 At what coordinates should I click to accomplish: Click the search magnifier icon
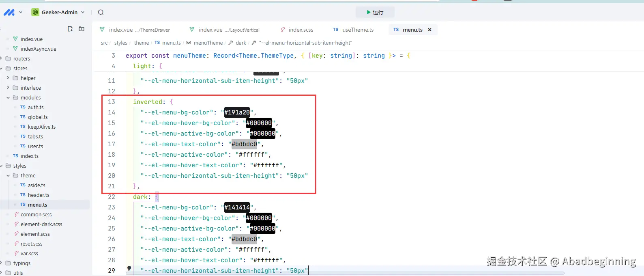[101, 12]
